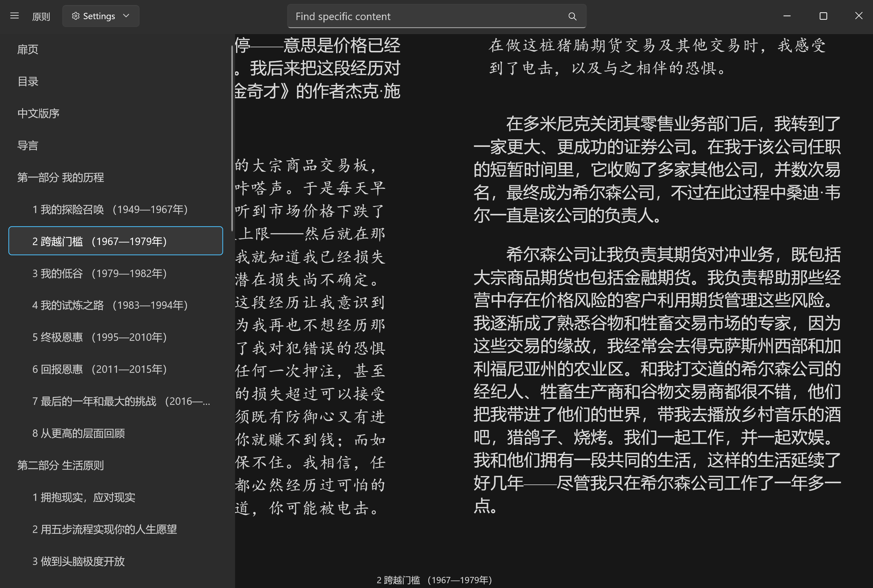Screen dimensions: 873x588
Task: Click the quote 在做这桩猪腩期货交易
Action: (x=657, y=57)
